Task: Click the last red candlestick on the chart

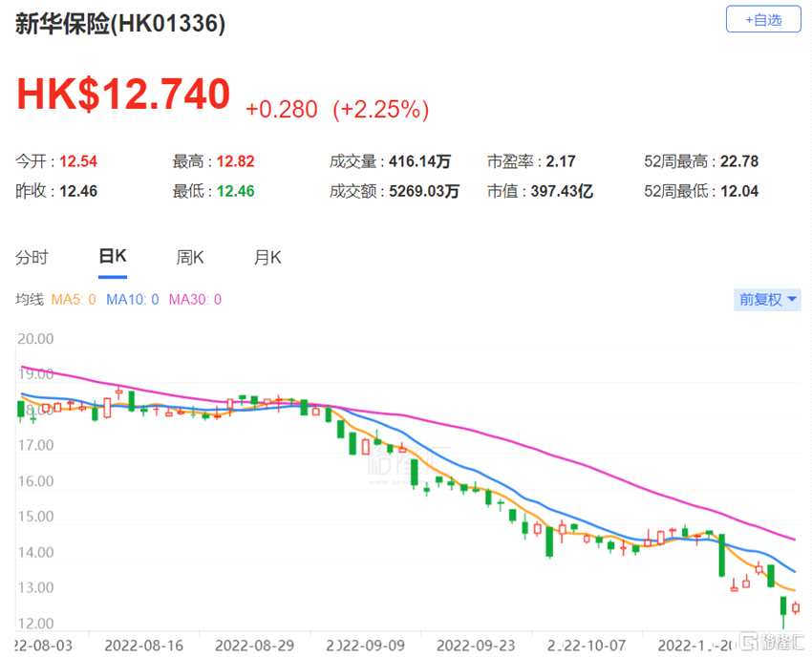Action: (796, 607)
